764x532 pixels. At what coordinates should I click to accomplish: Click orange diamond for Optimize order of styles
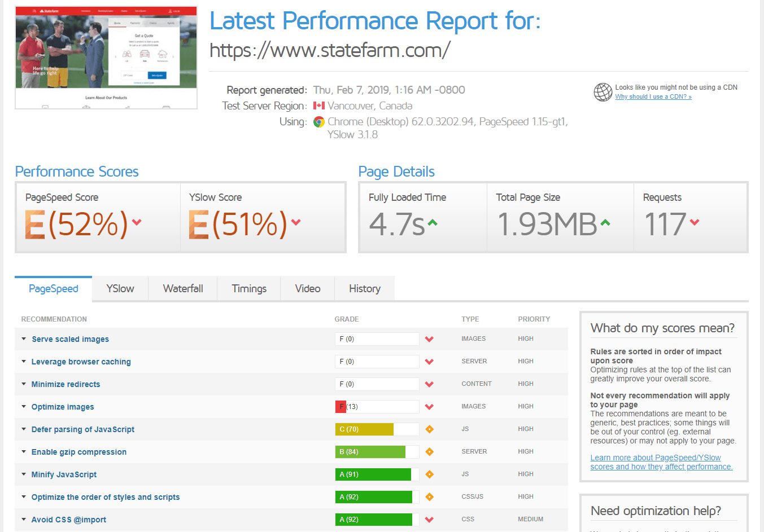[429, 497]
